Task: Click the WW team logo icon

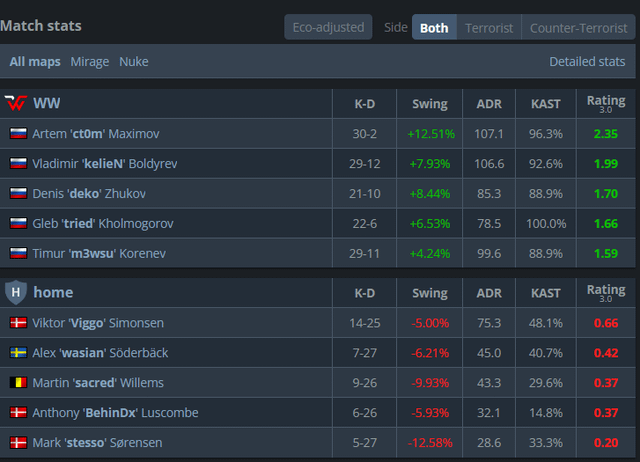Action: [x=16, y=103]
